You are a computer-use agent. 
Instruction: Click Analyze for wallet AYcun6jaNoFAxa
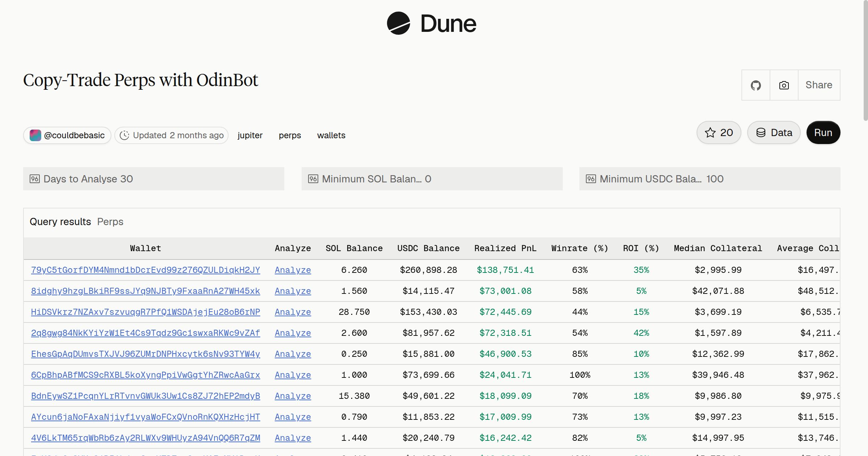[293, 417]
